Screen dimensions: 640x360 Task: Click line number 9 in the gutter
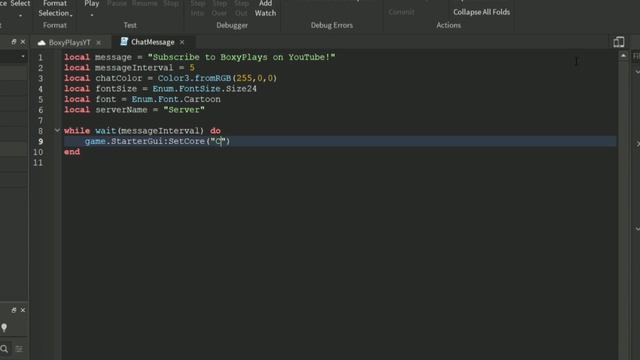[40, 141]
